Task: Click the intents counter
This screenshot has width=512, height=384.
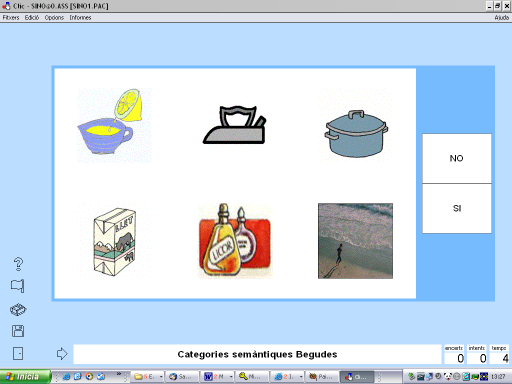Action: click(x=477, y=354)
